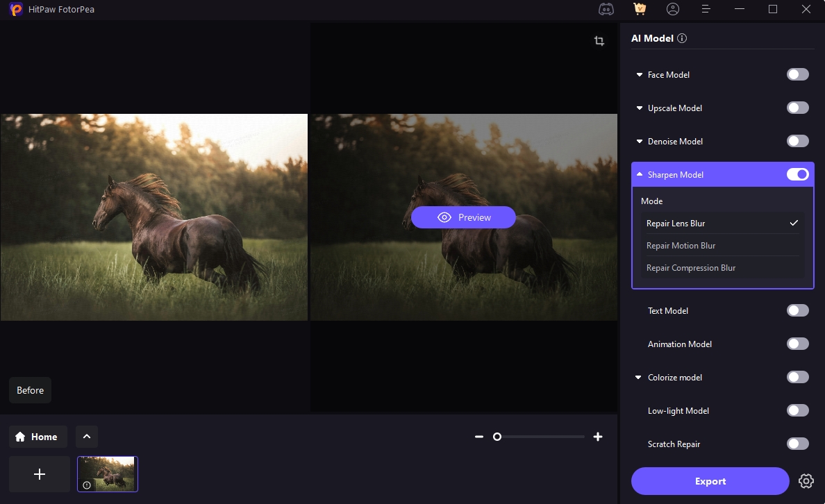
Task: Open the hamburger menu in title bar
Action: point(706,9)
